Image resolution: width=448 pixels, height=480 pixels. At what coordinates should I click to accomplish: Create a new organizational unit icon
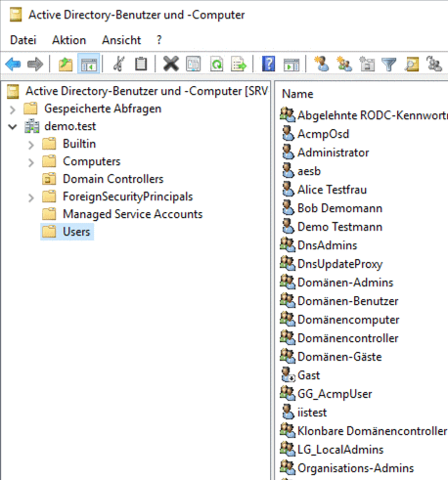tap(367, 64)
